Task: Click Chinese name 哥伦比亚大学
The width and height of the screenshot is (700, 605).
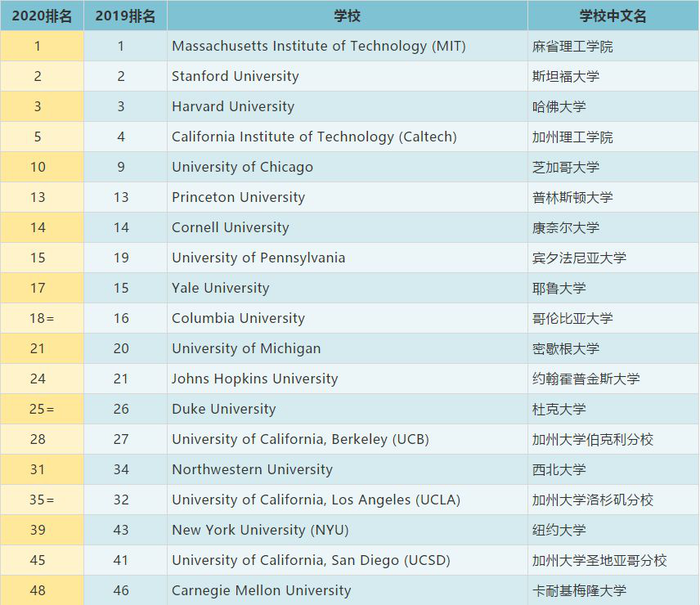Action: point(572,319)
